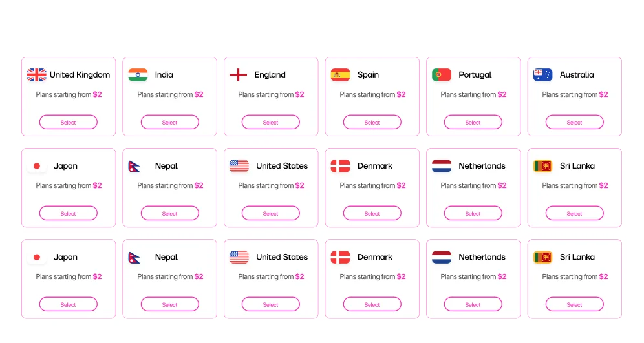This screenshot has height=343, width=644.
Task: Pick Australia using its Select button
Action: pyautogui.click(x=574, y=122)
